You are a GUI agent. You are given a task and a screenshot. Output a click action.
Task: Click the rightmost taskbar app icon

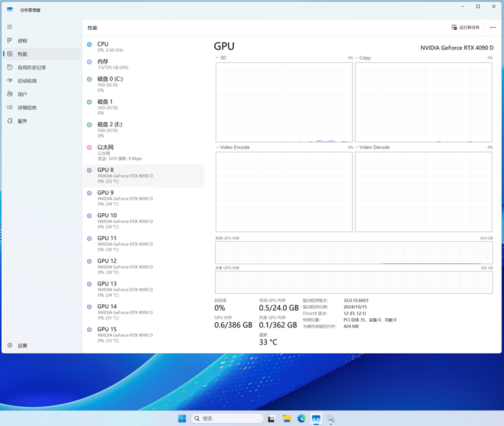(x=331, y=418)
